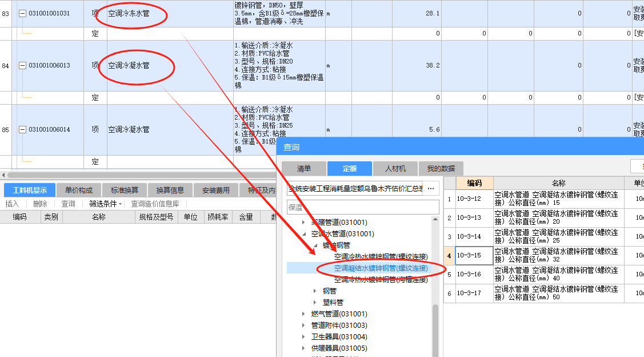Open the 安装费用 tab
The width and height of the screenshot is (644, 357).
(215, 190)
